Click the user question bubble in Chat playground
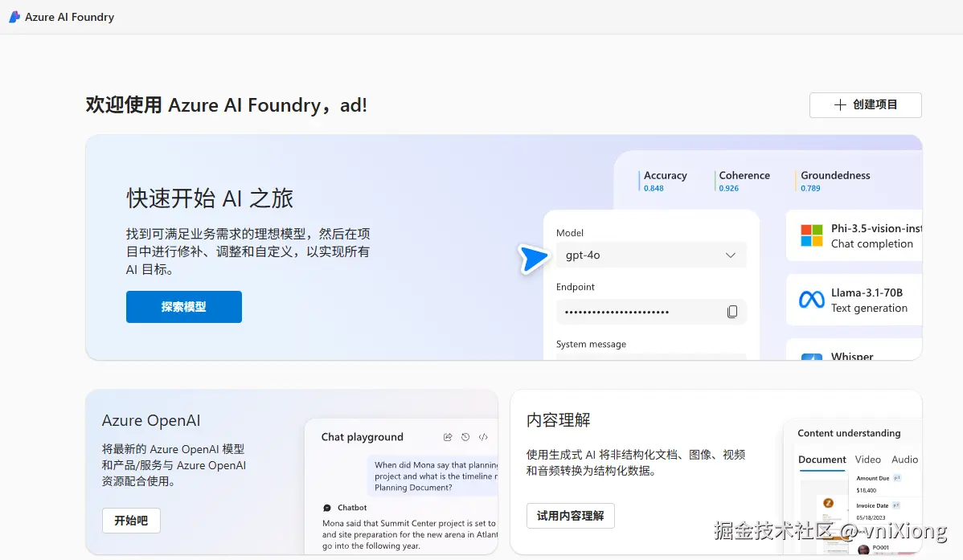 432,476
